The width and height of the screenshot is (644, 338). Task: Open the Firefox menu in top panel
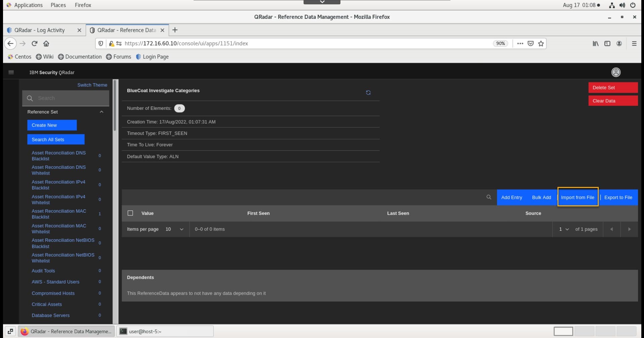(83, 5)
